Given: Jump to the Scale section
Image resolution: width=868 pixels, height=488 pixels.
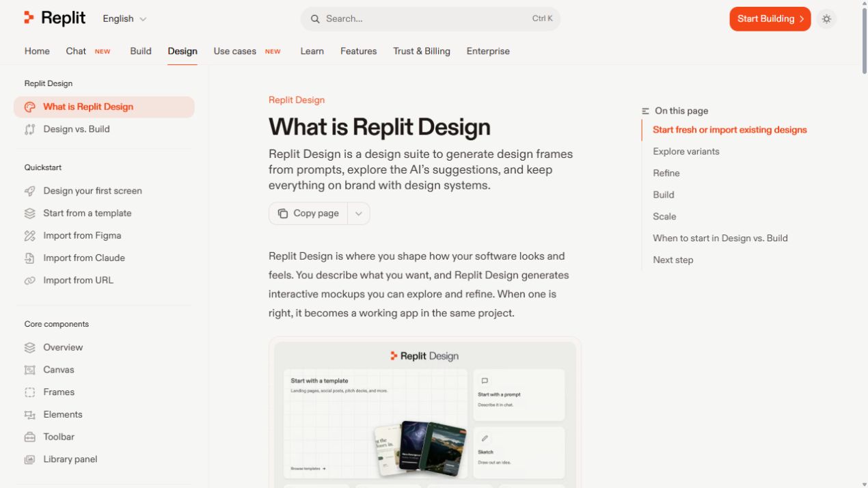Looking at the screenshot, I should [x=664, y=217].
